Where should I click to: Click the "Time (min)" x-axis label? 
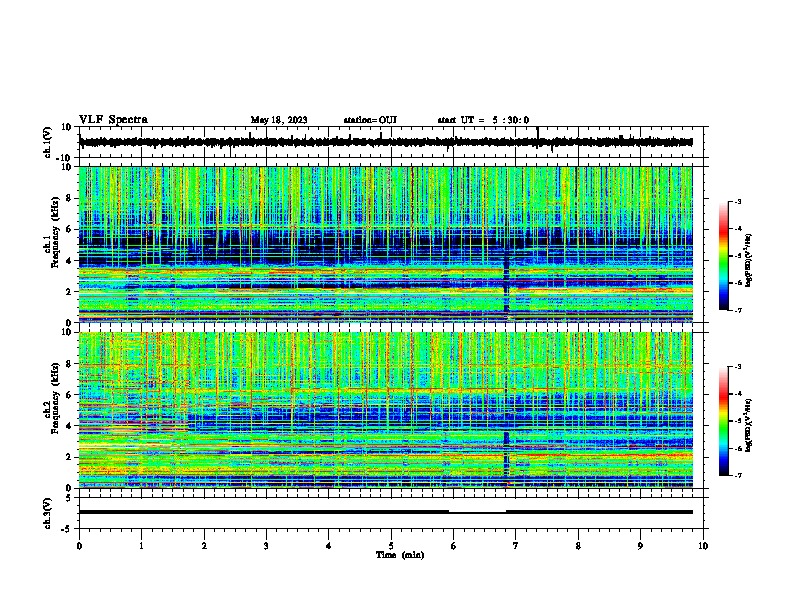400,555
